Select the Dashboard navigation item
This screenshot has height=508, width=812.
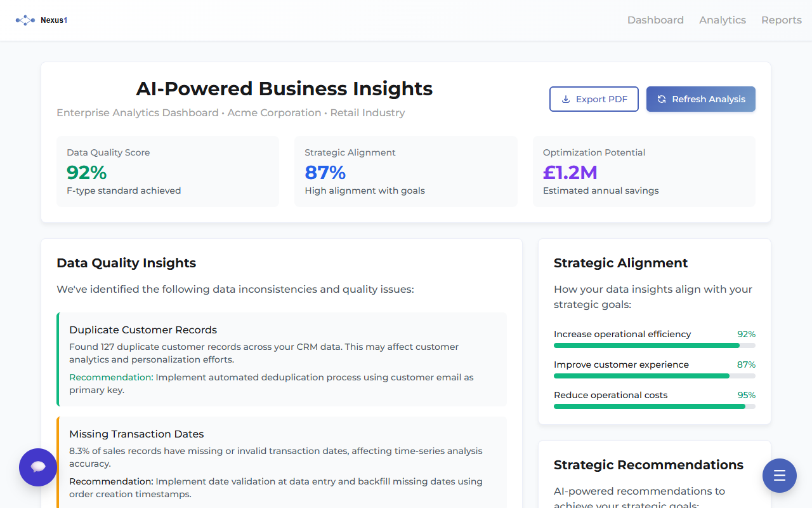655,20
